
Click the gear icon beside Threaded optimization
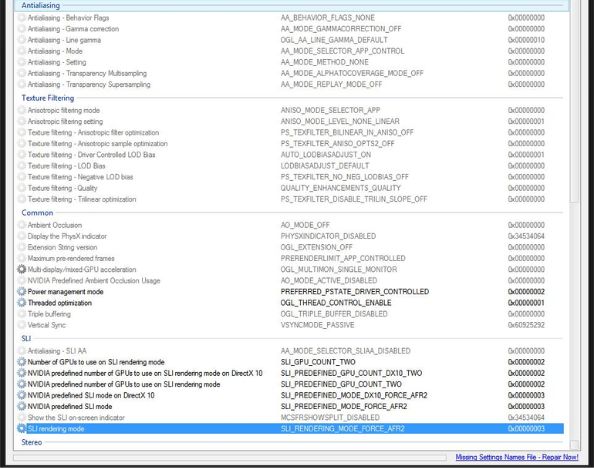[22, 303]
